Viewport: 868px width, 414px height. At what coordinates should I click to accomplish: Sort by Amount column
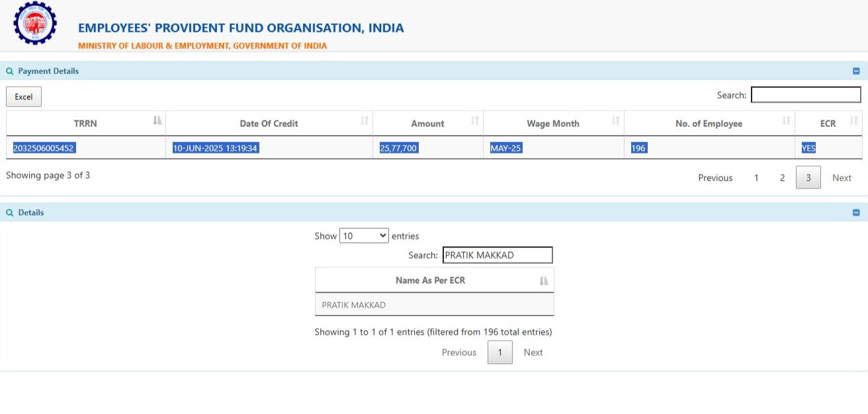click(x=428, y=123)
